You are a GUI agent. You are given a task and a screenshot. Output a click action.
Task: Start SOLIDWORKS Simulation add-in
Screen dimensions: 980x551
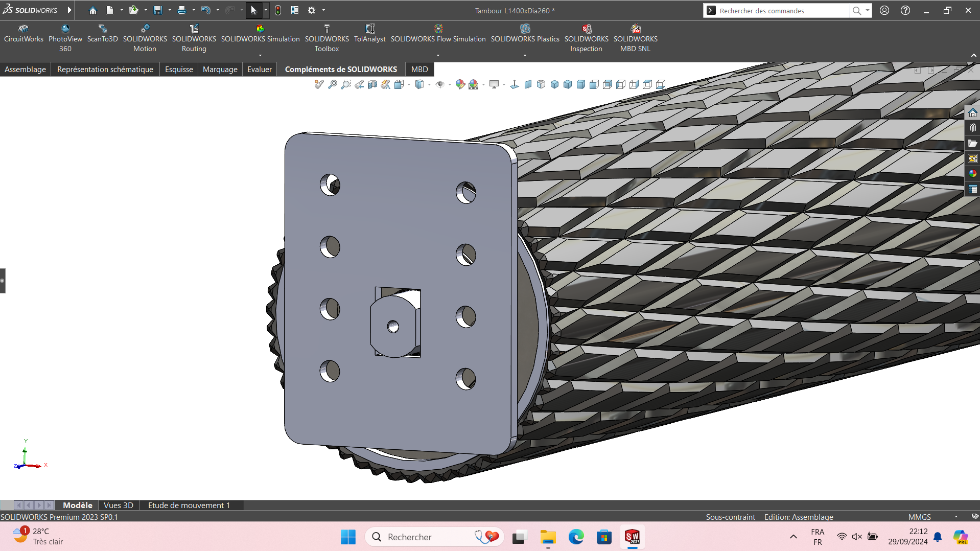[x=261, y=34]
